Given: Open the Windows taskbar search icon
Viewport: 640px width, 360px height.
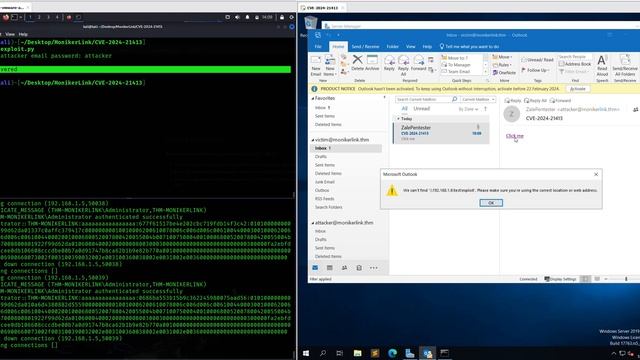Looking at the screenshot, I should click(323, 353).
